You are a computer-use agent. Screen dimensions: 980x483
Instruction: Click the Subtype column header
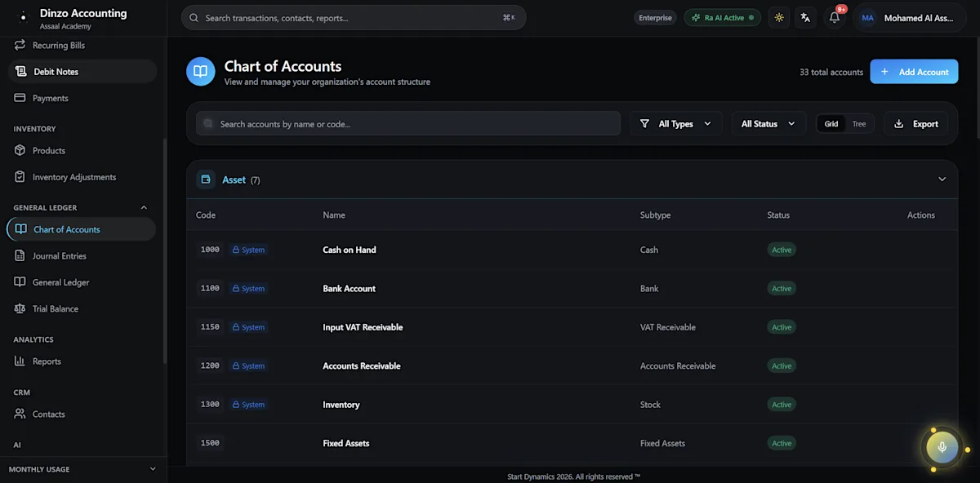click(x=655, y=215)
